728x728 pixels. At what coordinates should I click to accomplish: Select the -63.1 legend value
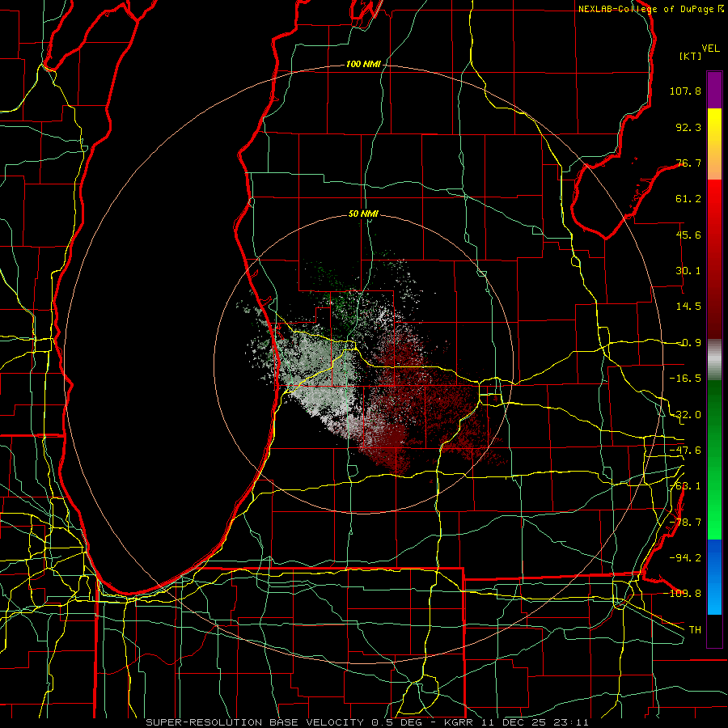pyautogui.click(x=685, y=486)
